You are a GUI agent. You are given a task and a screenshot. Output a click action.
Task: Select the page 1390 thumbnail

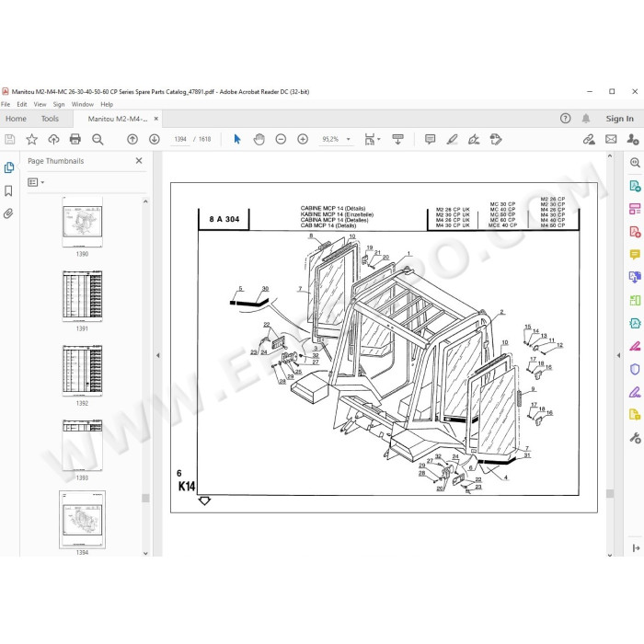tap(82, 222)
